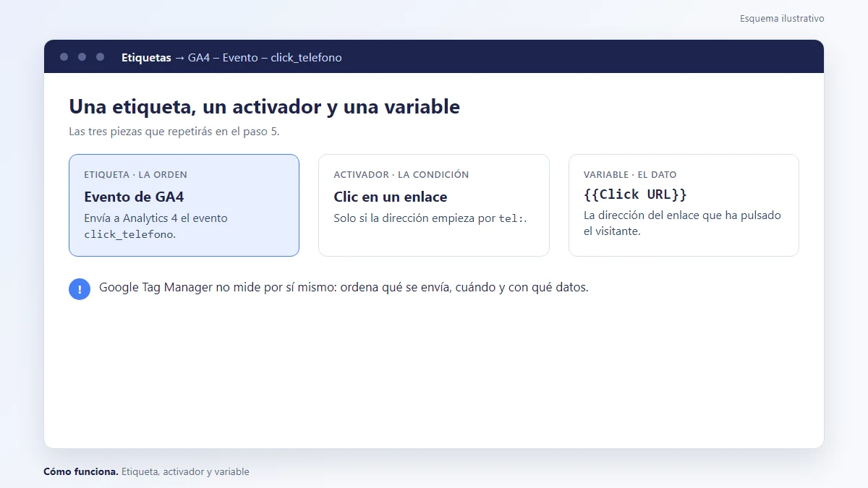Click the Esquema ilustrativo label
The height and width of the screenshot is (488, 868).
coord(782,18)
